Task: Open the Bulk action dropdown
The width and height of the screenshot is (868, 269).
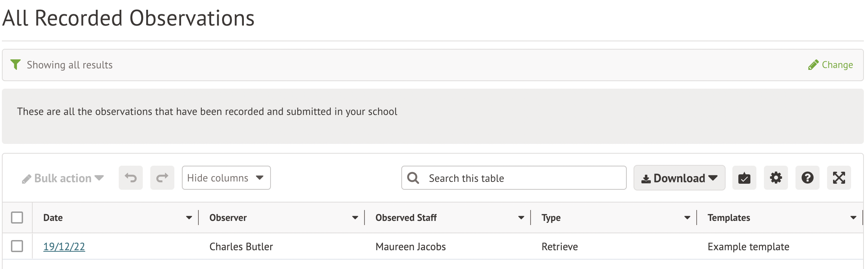Action: (x=63, y=178)
